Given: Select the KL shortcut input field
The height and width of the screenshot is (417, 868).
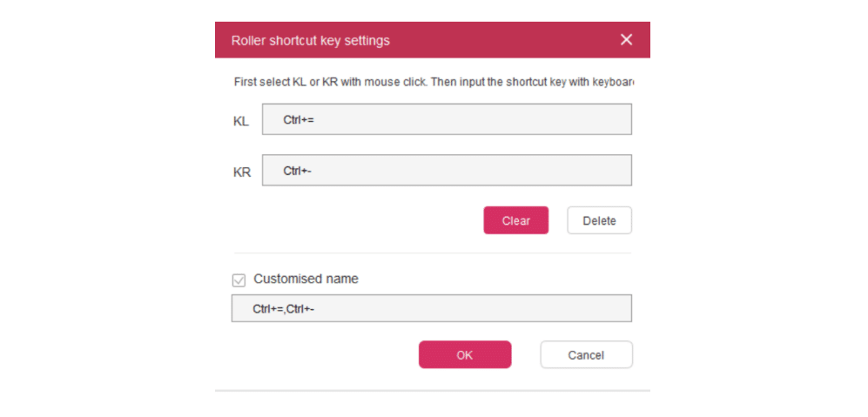Looking at the screenshot, I should click(447, 119).
